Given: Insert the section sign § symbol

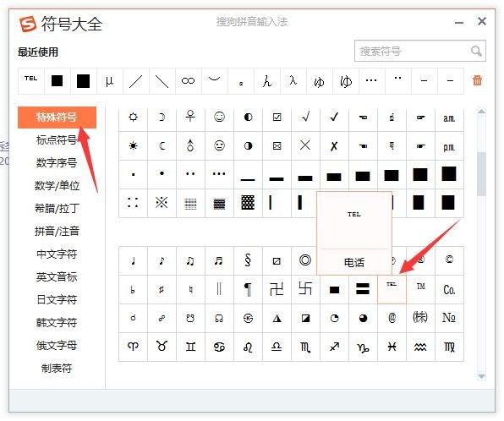Looking at the screenshot, I should [x=248, y=260].
